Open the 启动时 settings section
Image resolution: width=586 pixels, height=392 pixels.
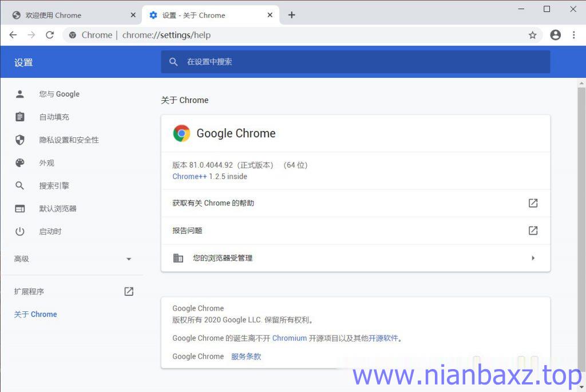click(x=50, y=231)
